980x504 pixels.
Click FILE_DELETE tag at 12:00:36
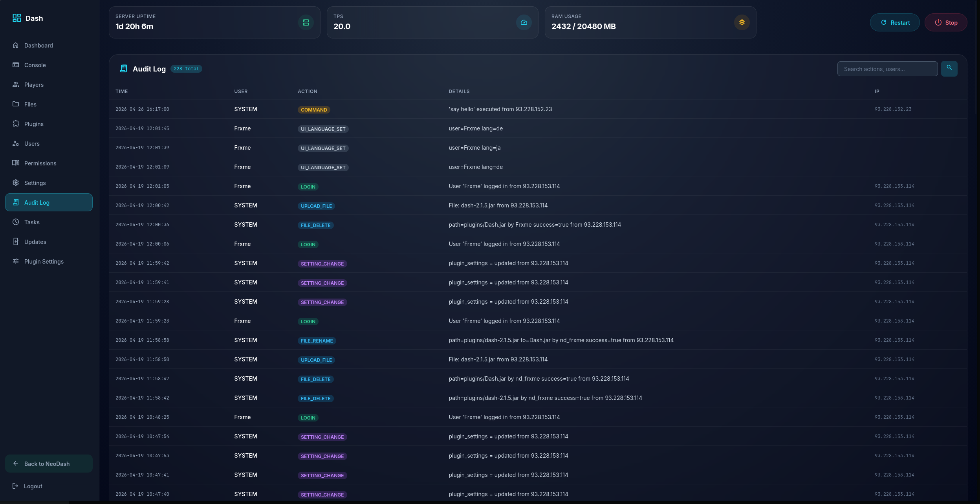tap(315, 225)
